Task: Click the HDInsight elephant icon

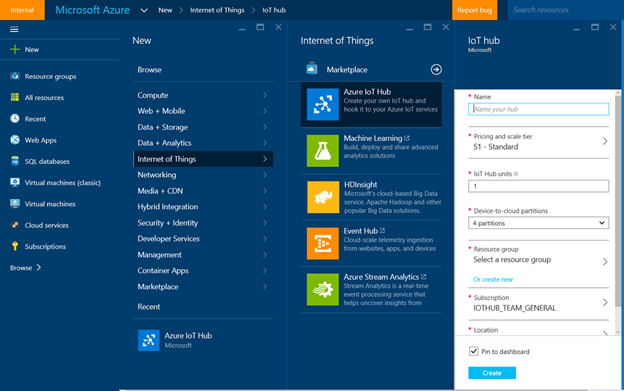Action: pyautogui.click(x=323, y=197)
